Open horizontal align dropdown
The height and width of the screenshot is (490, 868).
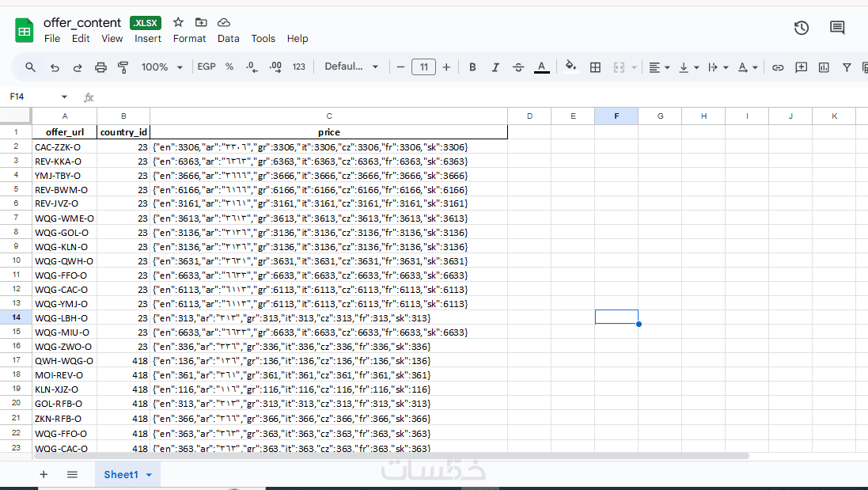click(659, 67)
